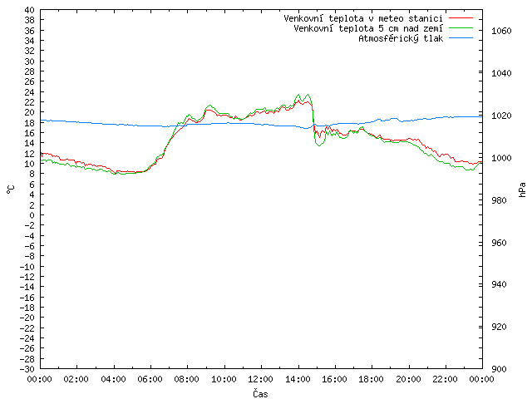Click legend text 'Atmosférický tlak'
Screen dimensions: 532x399
(401, 39)
